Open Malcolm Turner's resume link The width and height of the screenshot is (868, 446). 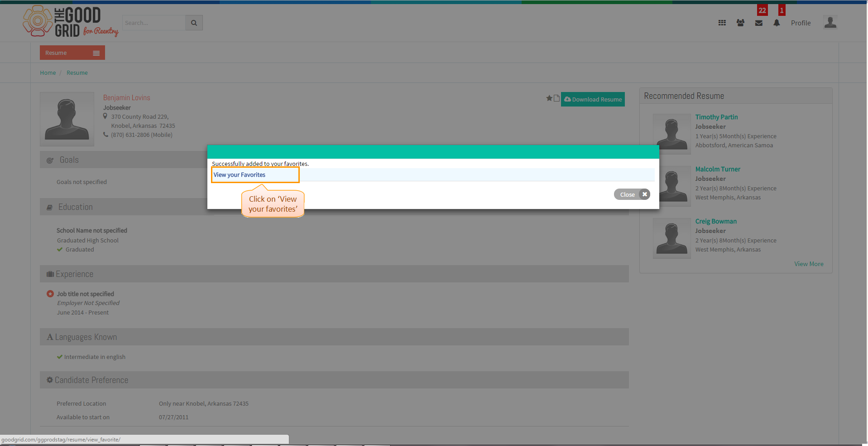[x=718, y=169]
